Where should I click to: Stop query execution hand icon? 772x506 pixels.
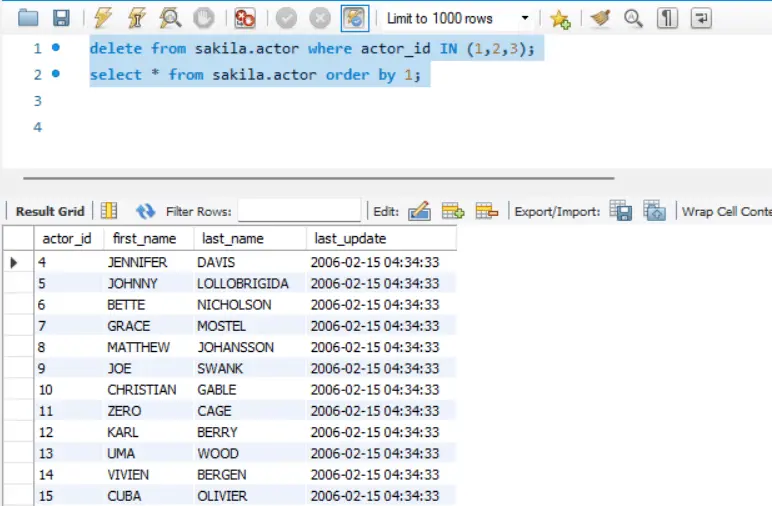pos(203,18)
